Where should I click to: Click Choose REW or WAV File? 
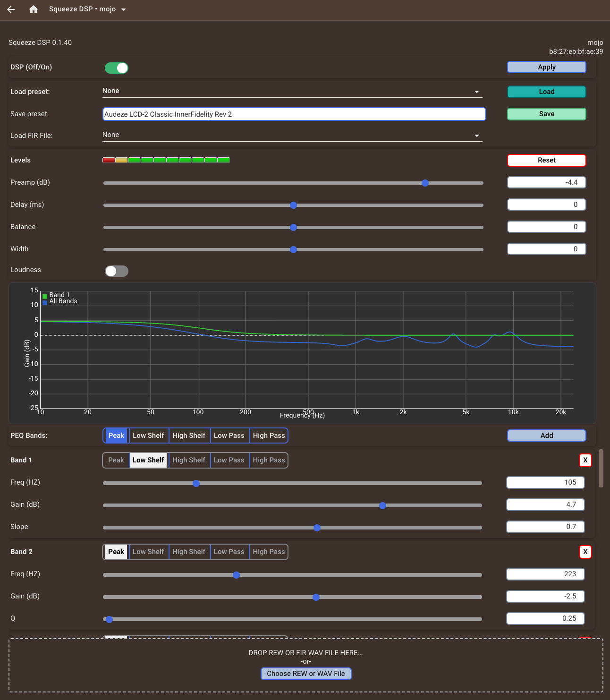[x=306, y=674]
